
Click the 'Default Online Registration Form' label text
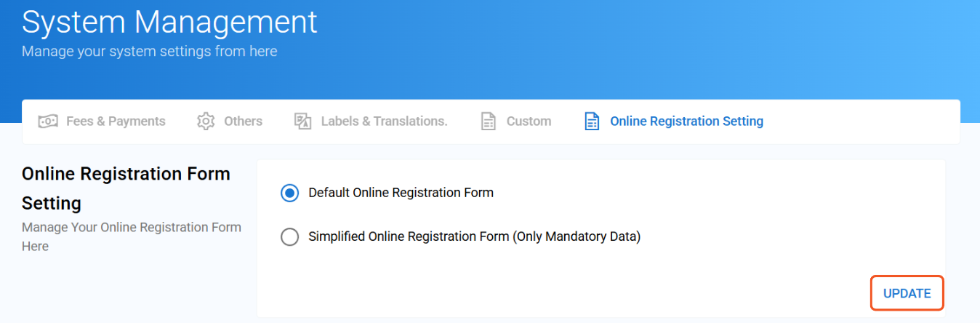tap(401, 193)
